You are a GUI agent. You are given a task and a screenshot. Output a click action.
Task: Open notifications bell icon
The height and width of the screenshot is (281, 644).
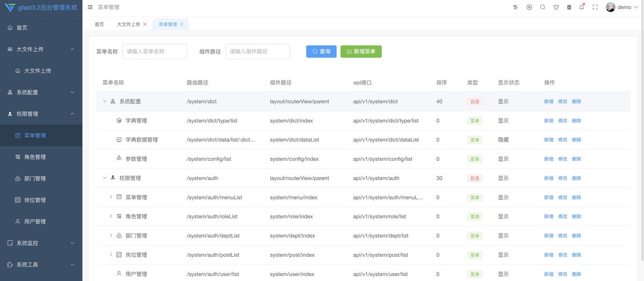582,7
